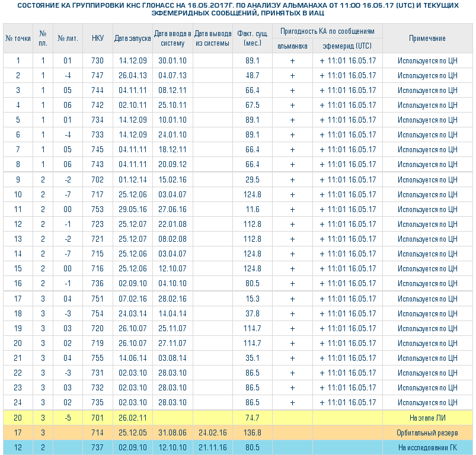The width and height of the screenshot is (476, 455).
Task: Click the "НКУ" column header
Action: click(x=97, y=39)
